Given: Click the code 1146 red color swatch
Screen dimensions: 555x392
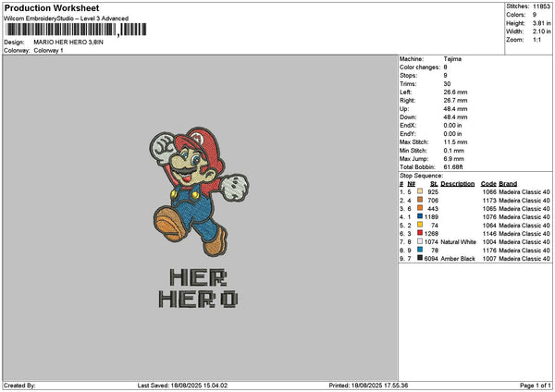Looking at the screenshot, I should (x=420, y=233).
